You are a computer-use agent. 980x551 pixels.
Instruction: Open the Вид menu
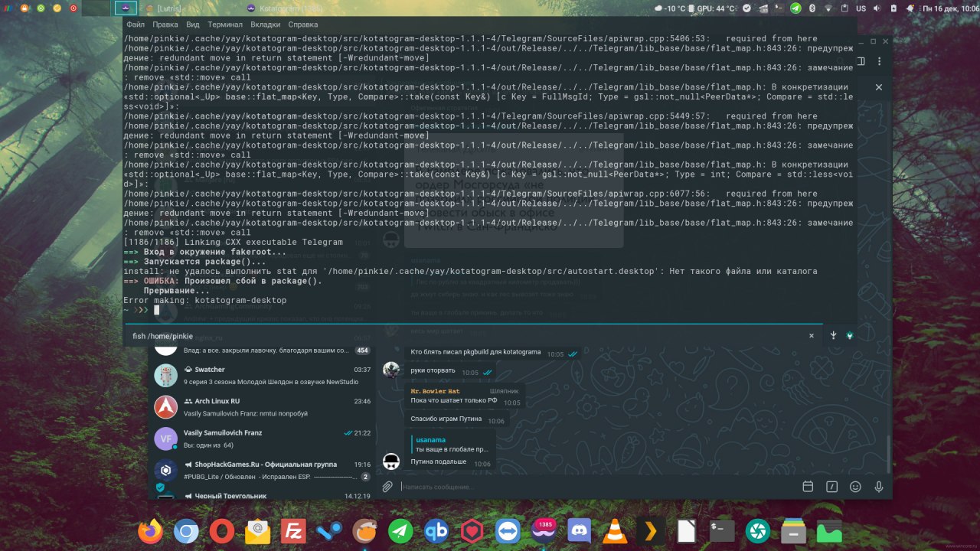point(193,24)
